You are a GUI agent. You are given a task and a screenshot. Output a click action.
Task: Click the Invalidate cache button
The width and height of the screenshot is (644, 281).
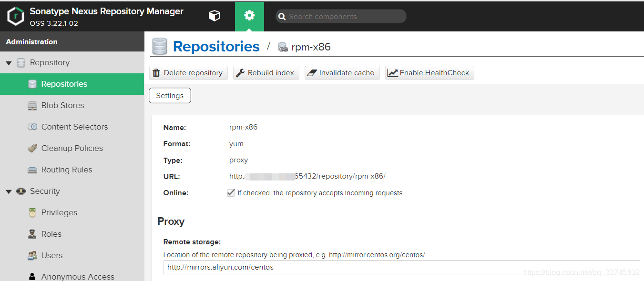(342, 73)
